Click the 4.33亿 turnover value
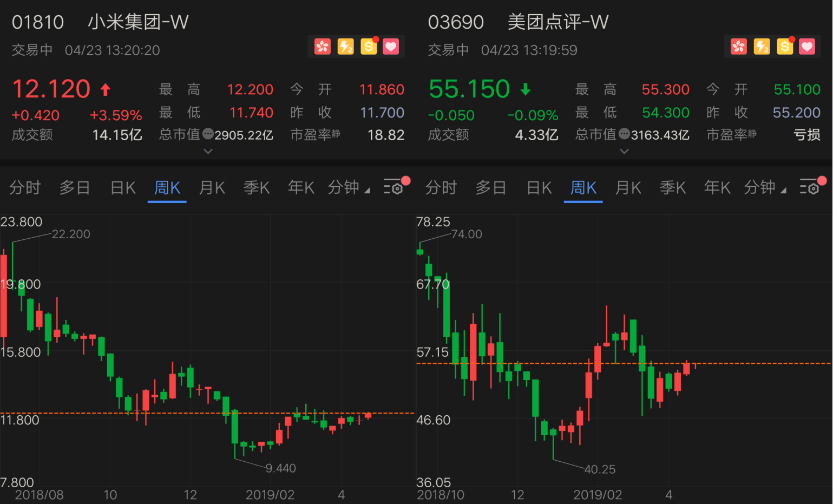833x504 pixels. [536, 135]
